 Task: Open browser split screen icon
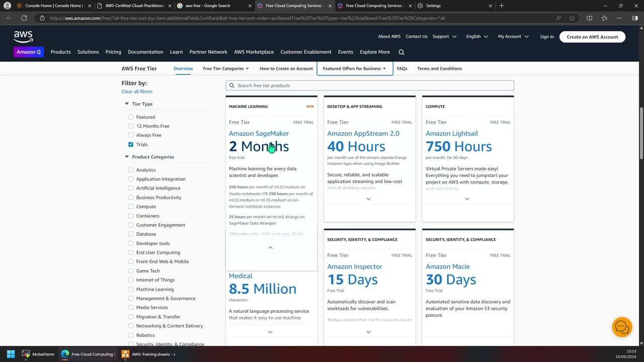(589, 18)
